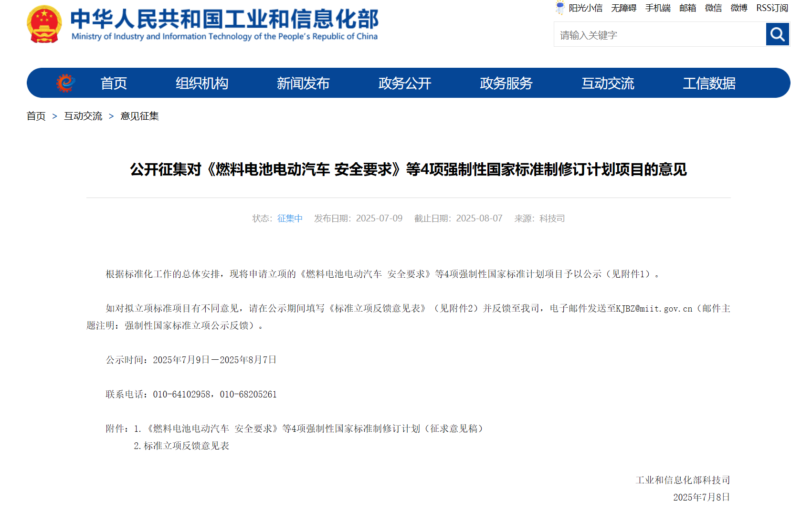
Task: Switch to 手机端 mobile version
Action: click(657, 8)
